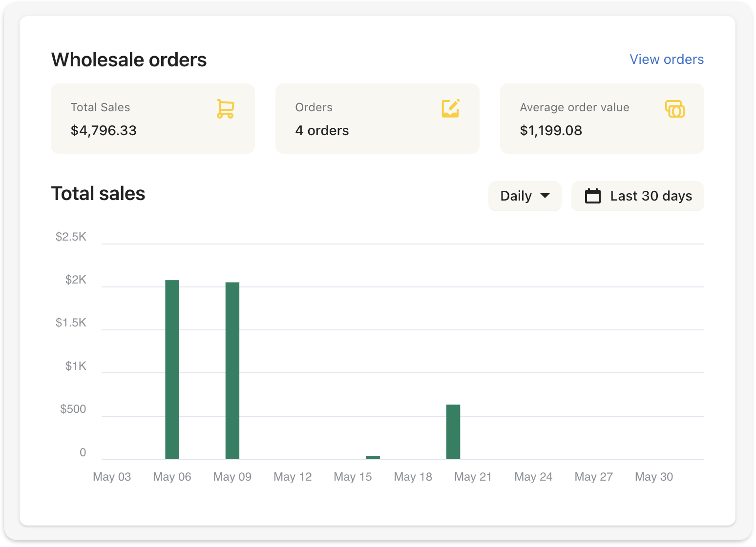Click the small bar at May 15
Screen dimensions: 756x547
point(373,457)
